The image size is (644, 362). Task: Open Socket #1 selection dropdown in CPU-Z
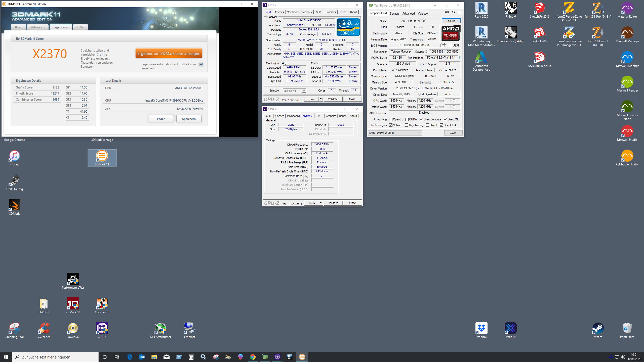pos(294,90)
